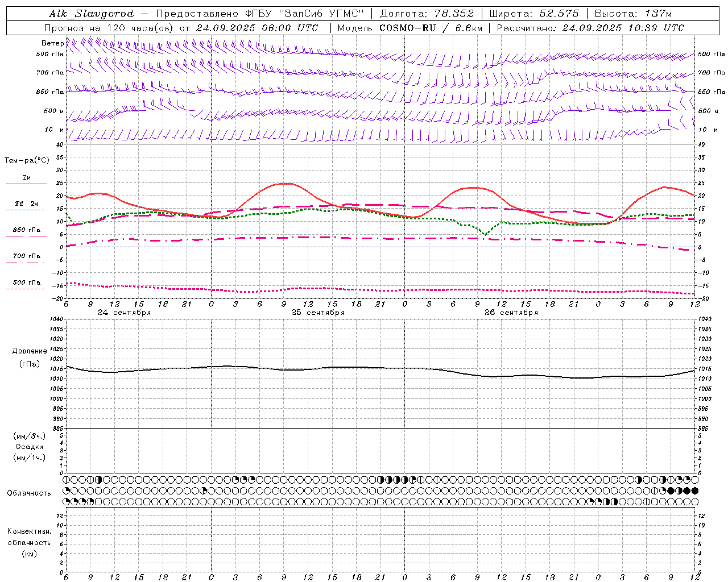
Task: Click the longitude value Долгота: 78.352
Action: click(x=427, y=14)
